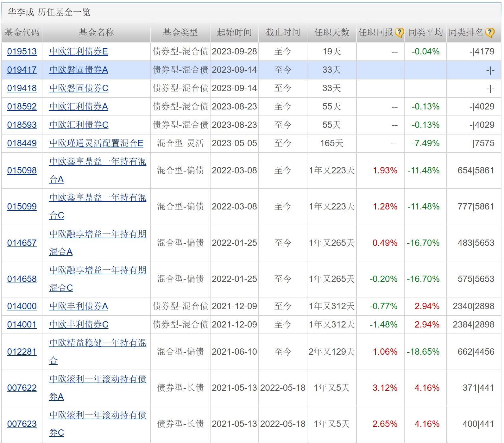The image size is (504, 443).
Task: Select the 1.06% return value
Action: click(385, 352)
